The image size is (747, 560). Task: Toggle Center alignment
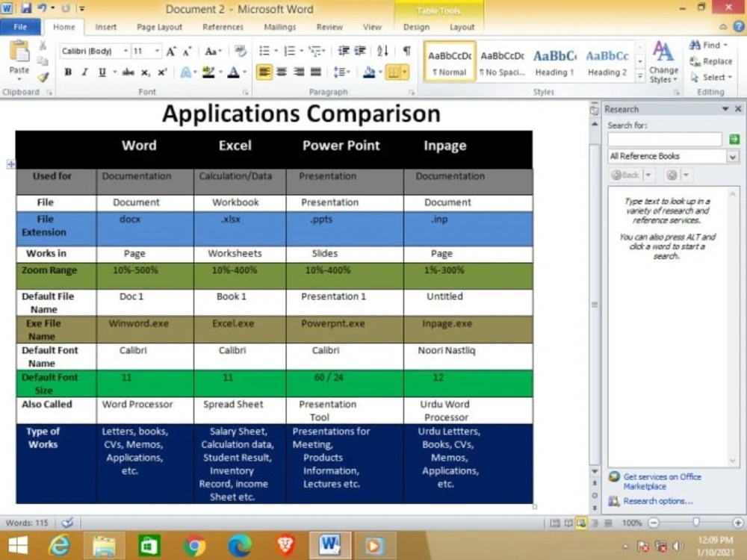pyautogui.click(x=282, y=72)
